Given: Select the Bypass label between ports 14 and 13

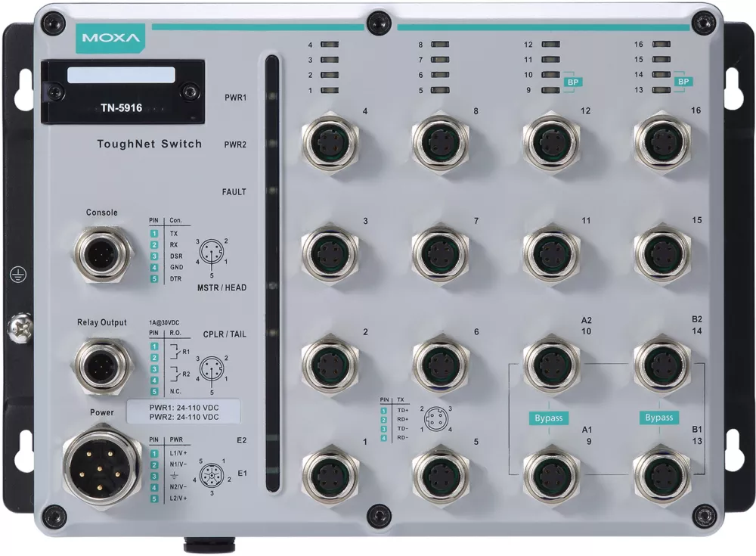Looking at the screenshot, I should click(659, 418).
